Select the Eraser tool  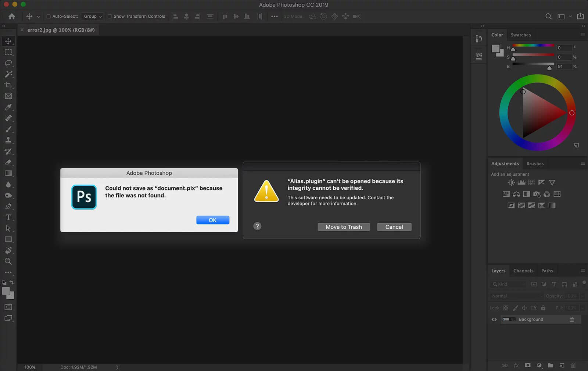pyautogui.click(x=8, y=163)
